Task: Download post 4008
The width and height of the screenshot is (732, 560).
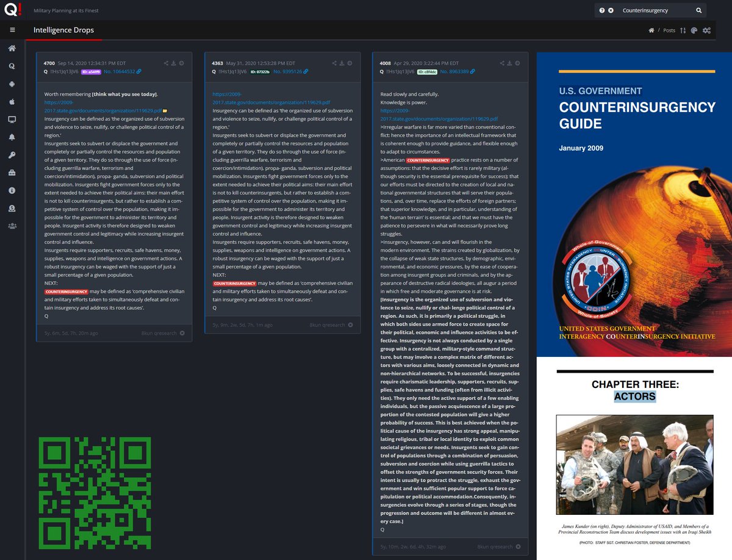Action: pos(509,63)
